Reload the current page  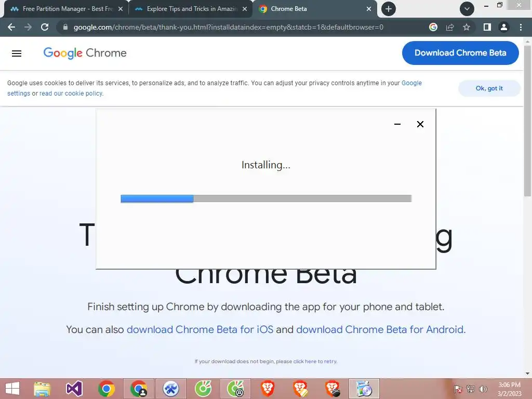pos(45,27)
